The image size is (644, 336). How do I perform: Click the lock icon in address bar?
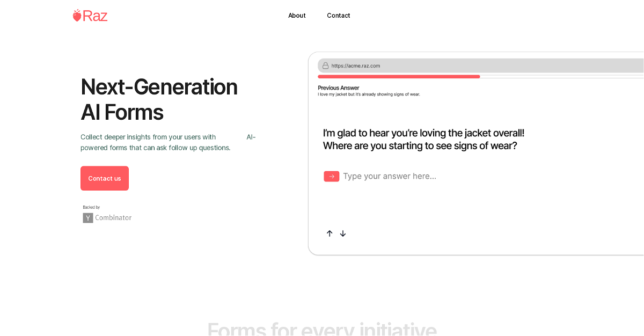[x=325, y=65]
